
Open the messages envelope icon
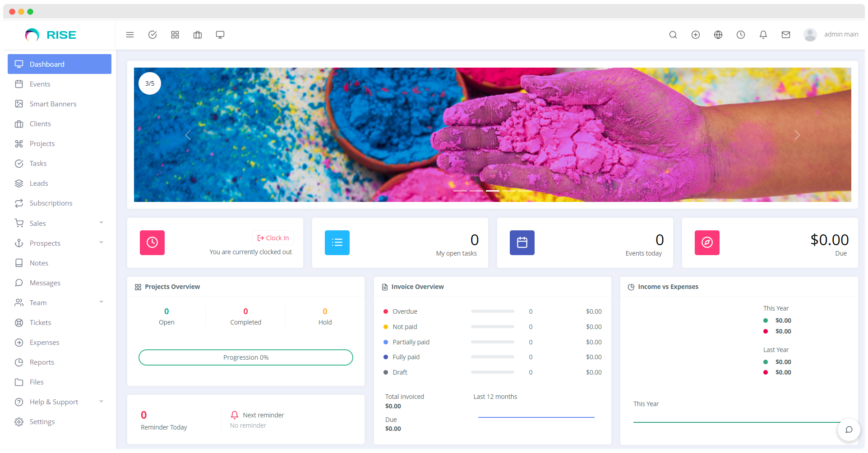tap(785, 34)
